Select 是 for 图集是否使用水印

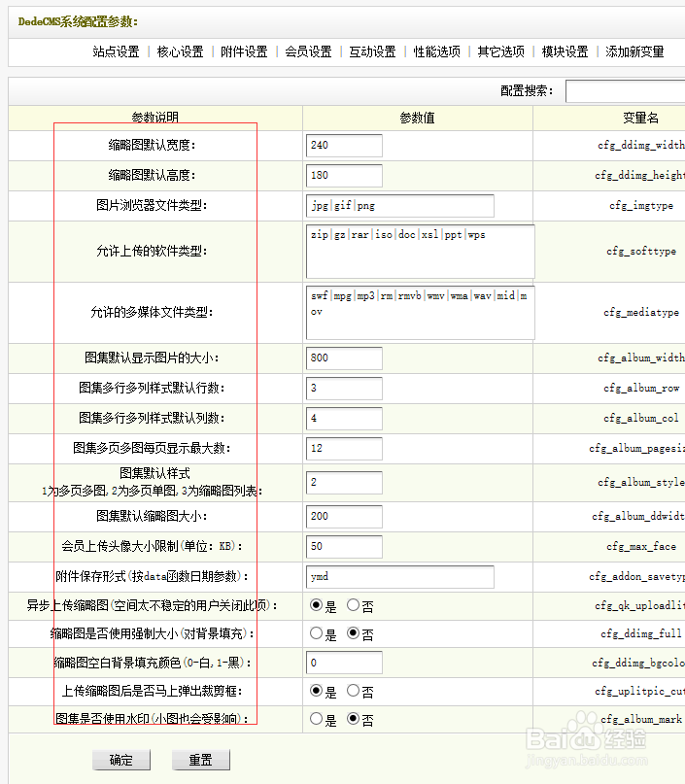[x=316, y=719]
